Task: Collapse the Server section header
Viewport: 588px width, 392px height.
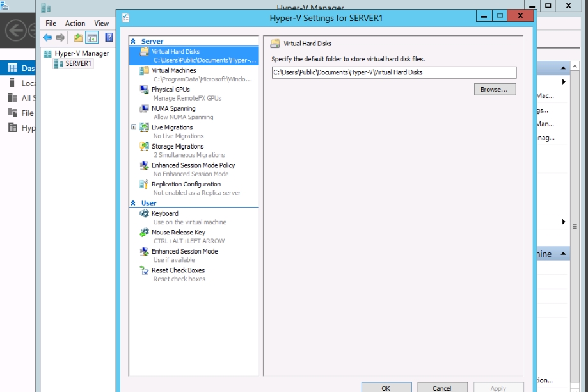Action: (x=133, y=41)
